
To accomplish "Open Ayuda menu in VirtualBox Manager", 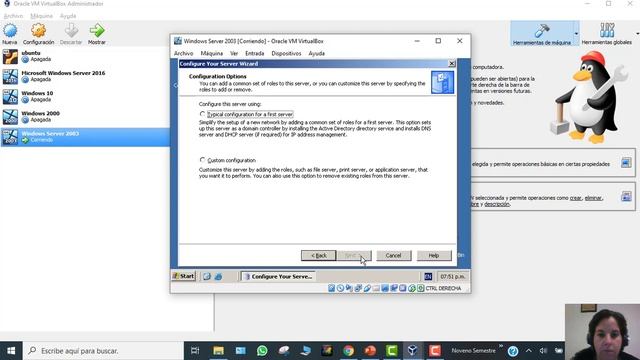I will (68, 16).
